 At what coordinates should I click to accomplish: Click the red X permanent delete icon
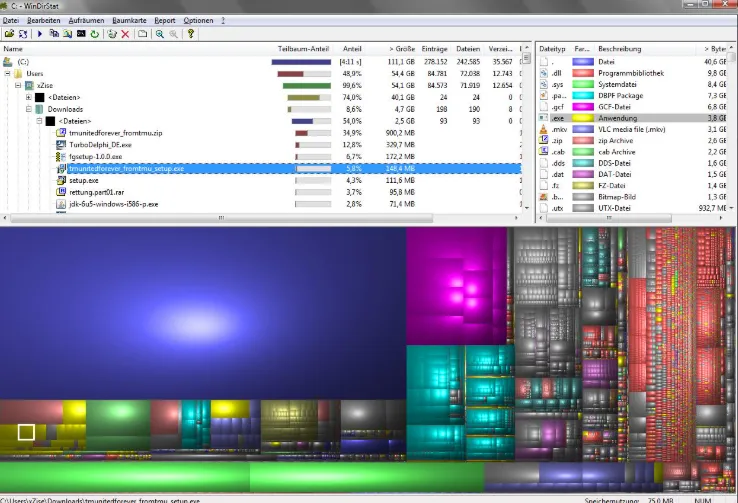click(125, 34)
